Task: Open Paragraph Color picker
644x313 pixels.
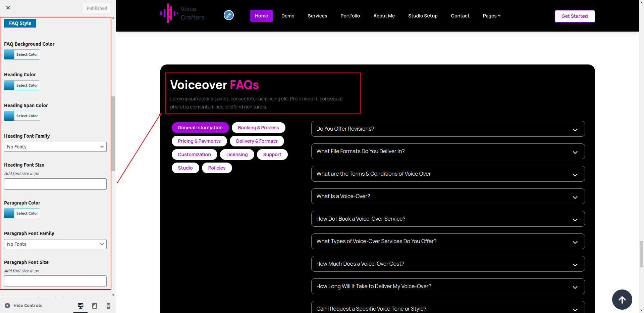Action: tap(22, 213)
